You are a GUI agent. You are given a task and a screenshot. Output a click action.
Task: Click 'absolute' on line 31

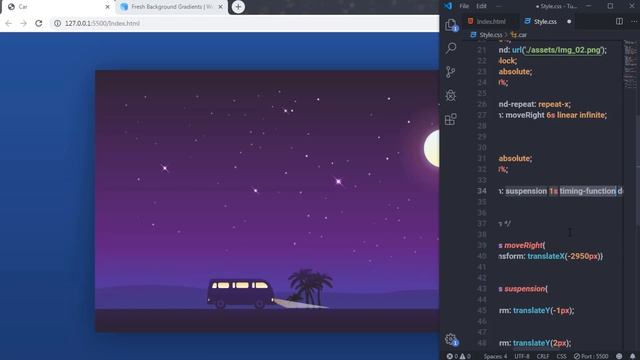pyautogui.click(x=514, y=158)
